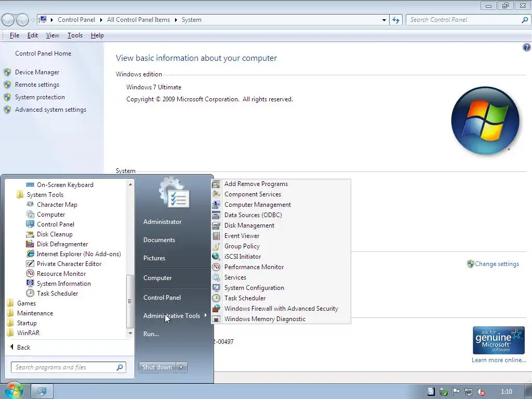Click the help question mark icon
Screen dimensions: 532x399
point(526,47)
